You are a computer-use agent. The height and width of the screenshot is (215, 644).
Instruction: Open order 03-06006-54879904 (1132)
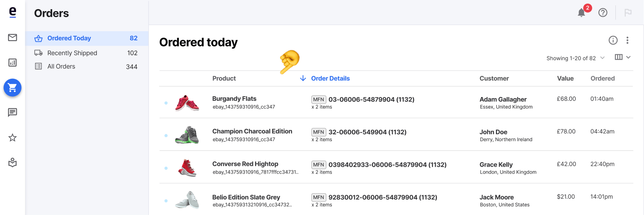point(371,99)
